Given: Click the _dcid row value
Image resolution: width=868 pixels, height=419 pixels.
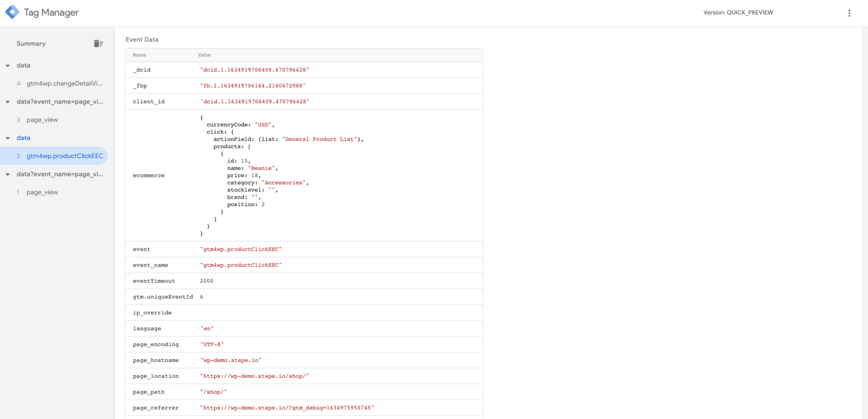Looking at the screenshot, I should 255,70.
